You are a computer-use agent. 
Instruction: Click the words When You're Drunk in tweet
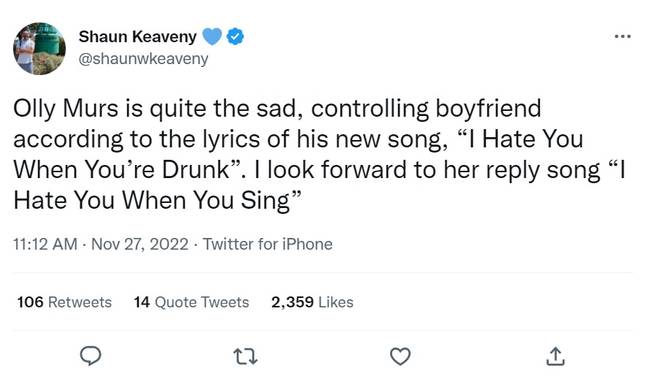122,169
